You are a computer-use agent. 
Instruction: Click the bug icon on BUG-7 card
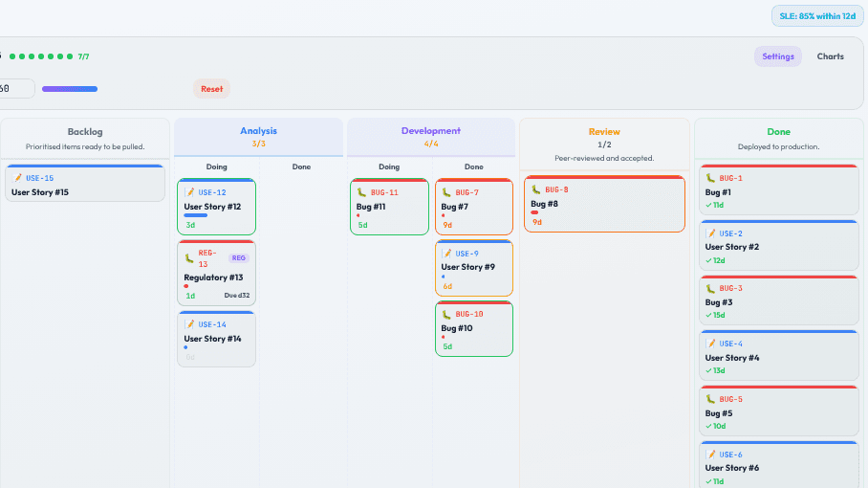click(446, 192)
